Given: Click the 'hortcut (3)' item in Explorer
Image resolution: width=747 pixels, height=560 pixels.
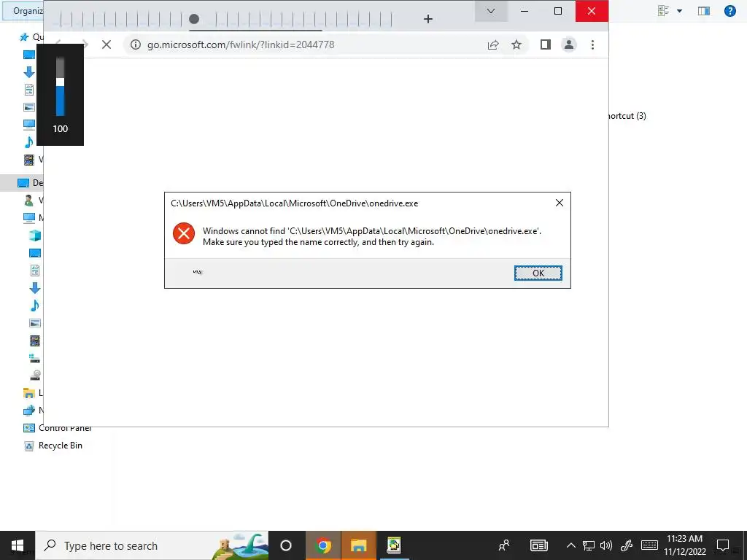Looking at the screenshot, I should (627, 116).
